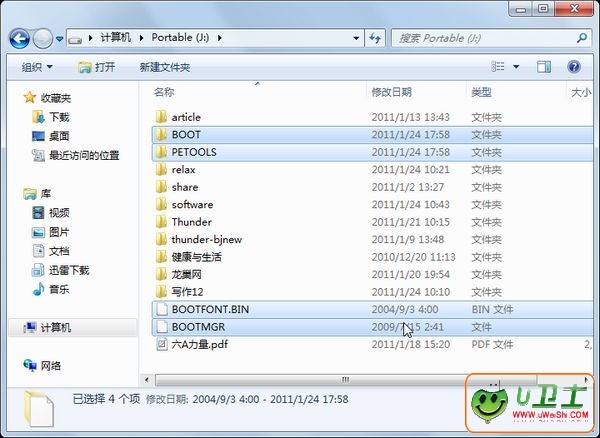
Task: Open the recent pages dropdown arrow
Action: 59,39
